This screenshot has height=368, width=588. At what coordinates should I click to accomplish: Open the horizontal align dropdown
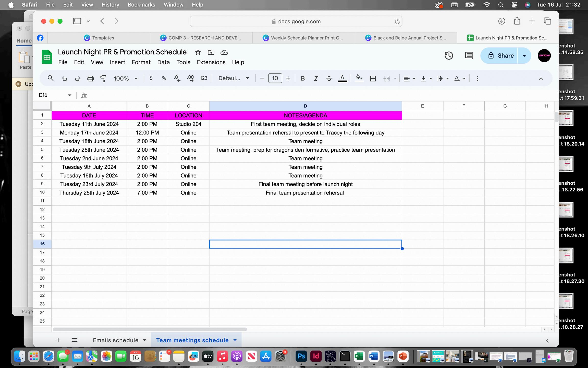pos(409,78)
